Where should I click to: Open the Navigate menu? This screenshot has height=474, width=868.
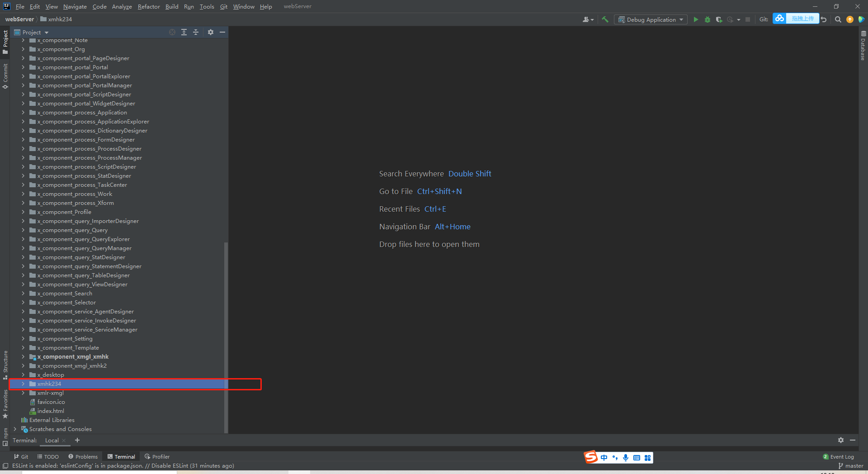point(75,6)
